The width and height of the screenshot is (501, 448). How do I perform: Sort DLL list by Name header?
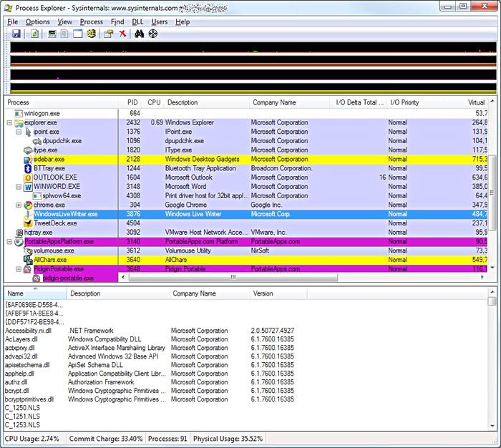click(35, 293)
